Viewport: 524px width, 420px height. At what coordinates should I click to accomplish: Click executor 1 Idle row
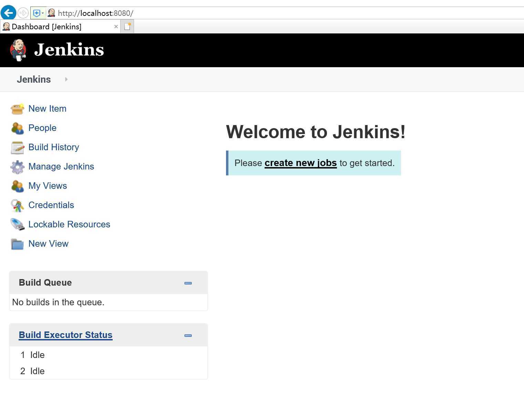108,355
